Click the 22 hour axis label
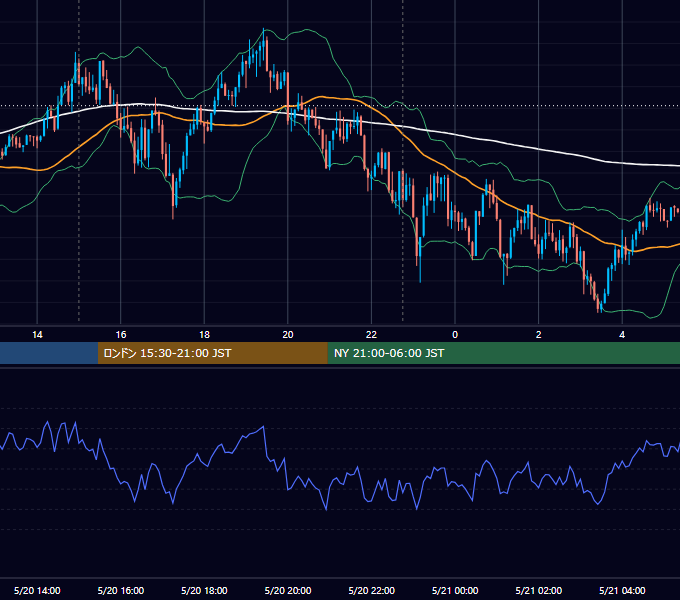Viewport: 680px width, 600px height. 371,335
